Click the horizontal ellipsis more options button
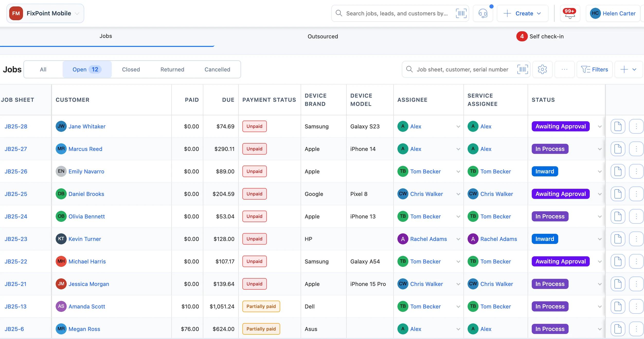Image resolution: width=644 pixels, height=339 pixels. (x=565, y=69)
